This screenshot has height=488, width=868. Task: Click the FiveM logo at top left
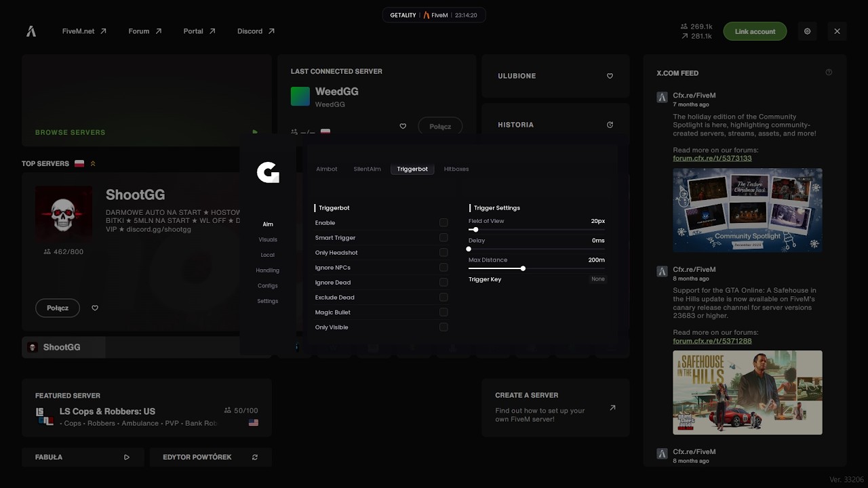point(31,31)
